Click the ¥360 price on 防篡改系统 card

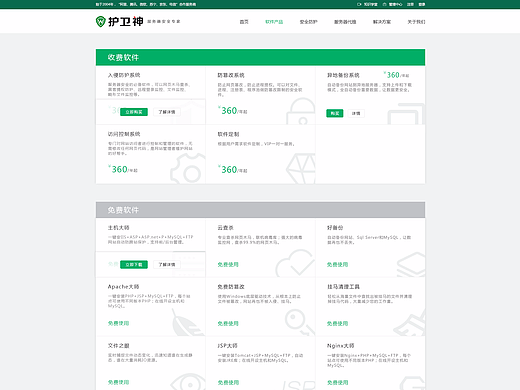coord(232,110)
